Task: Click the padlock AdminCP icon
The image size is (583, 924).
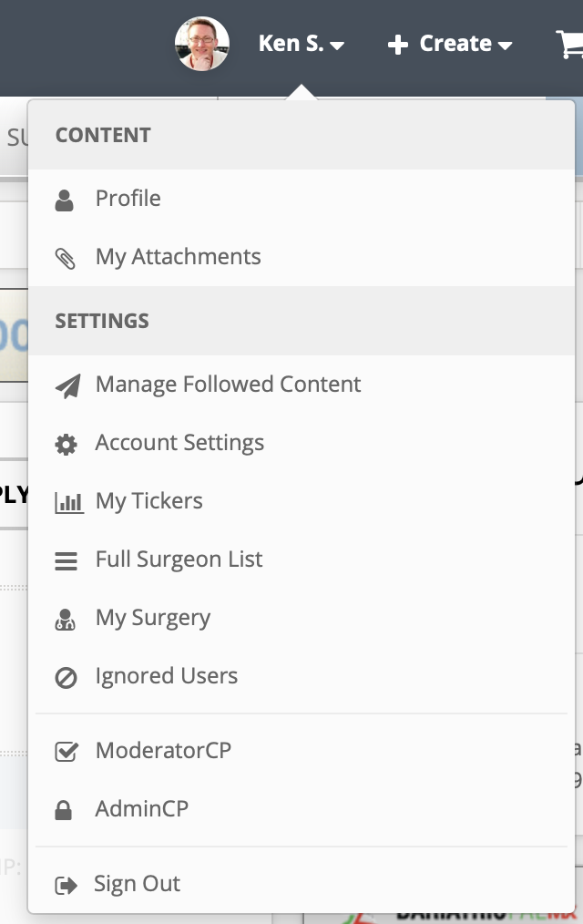Action: tap(63, 810)
